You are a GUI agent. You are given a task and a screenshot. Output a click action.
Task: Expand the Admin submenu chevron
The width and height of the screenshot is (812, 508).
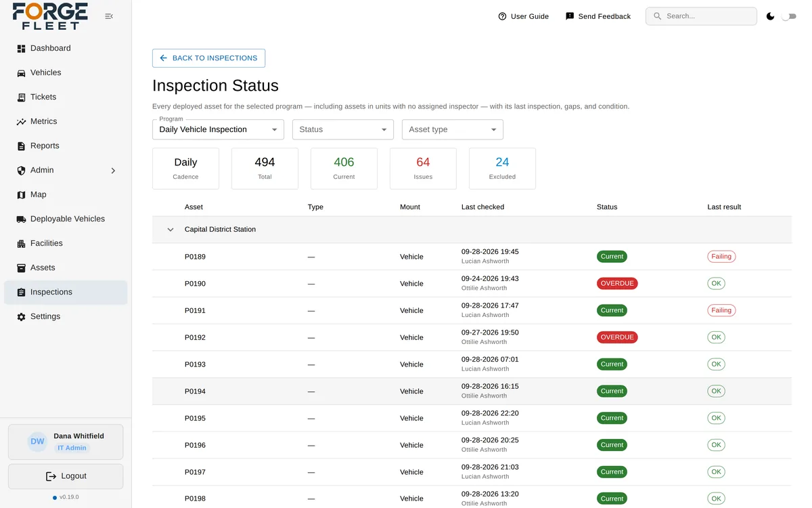click(113, 171)
